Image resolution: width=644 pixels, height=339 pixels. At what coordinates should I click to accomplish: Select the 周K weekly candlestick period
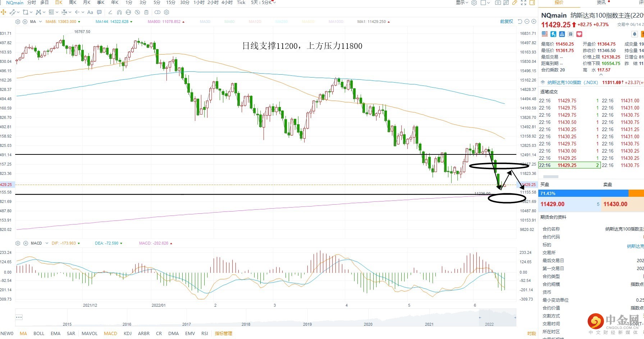tap(73, 3)
